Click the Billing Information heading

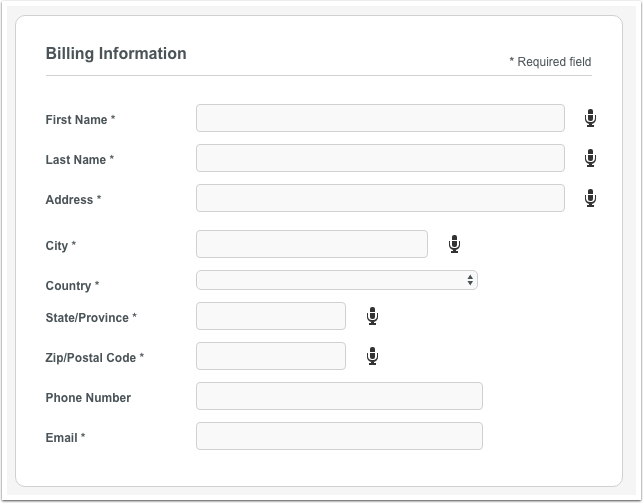click(116, 54)
